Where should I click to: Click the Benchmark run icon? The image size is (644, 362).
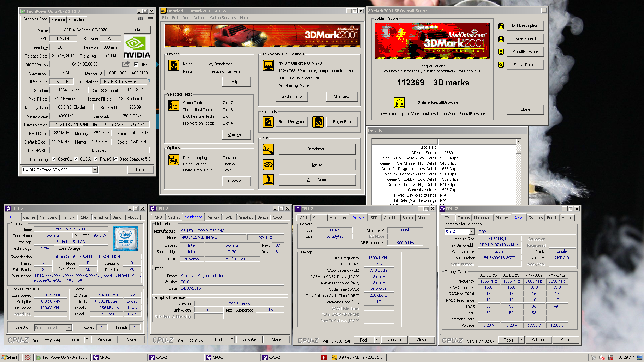(x=268, y=149)
